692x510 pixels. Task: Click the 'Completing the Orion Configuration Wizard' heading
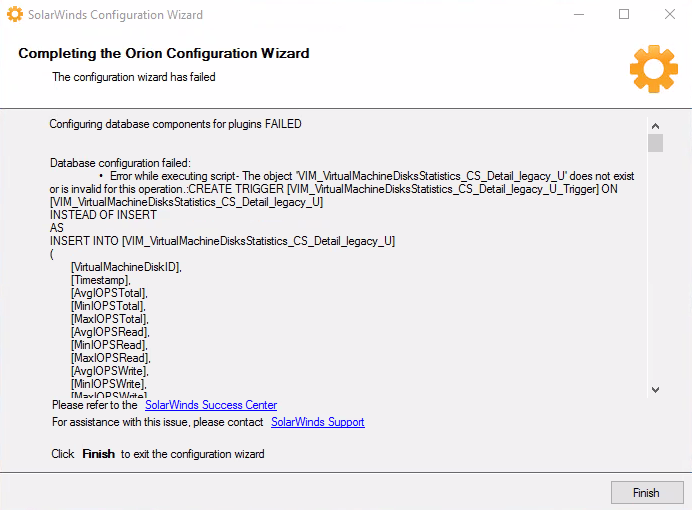[x=164, y=53]
